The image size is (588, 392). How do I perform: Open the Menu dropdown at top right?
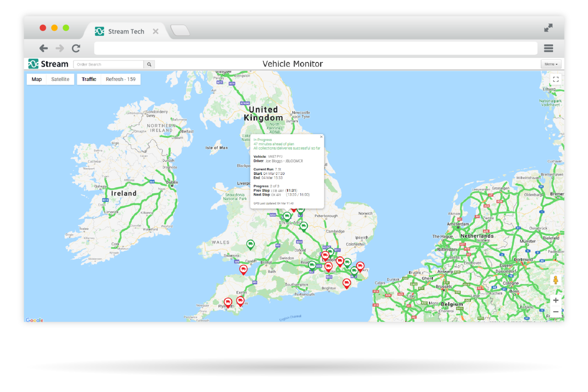(x=550, y=64)
